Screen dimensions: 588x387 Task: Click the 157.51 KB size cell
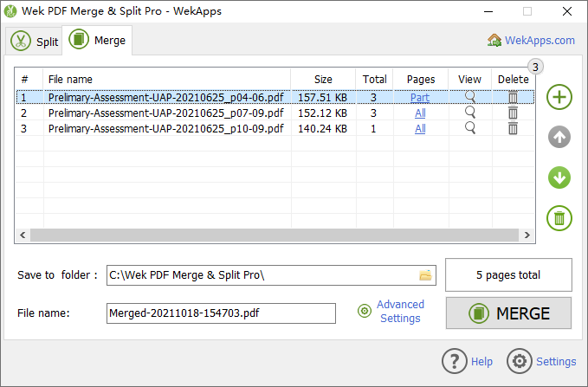coord(322,98)
